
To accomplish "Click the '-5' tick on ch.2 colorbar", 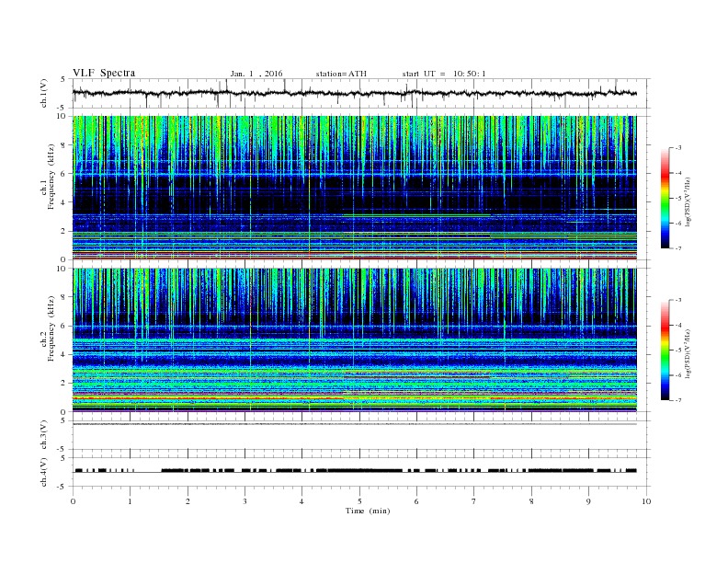I will pyautogui.click(x=678, y=350).
